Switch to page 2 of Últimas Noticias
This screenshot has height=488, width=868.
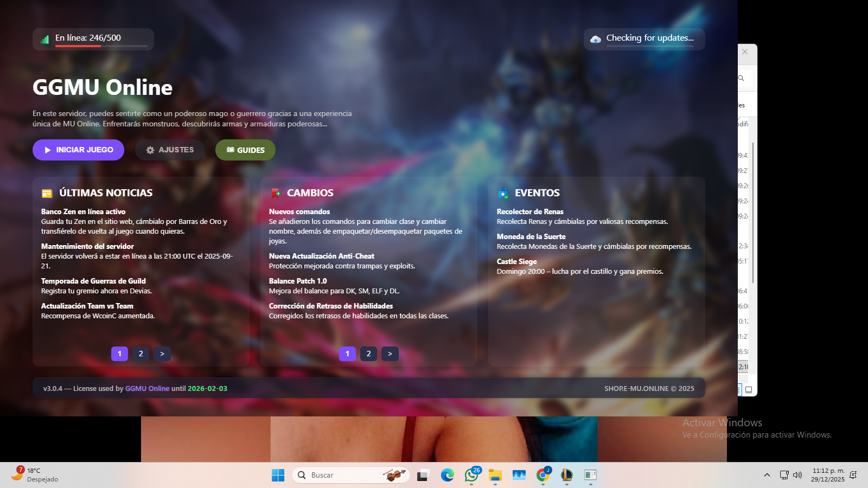[141, 354]
